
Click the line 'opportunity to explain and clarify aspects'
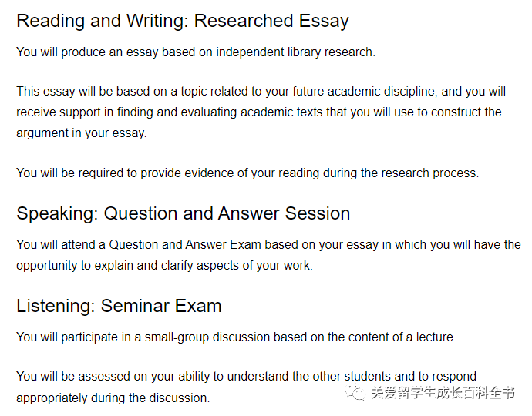[164, 266]
